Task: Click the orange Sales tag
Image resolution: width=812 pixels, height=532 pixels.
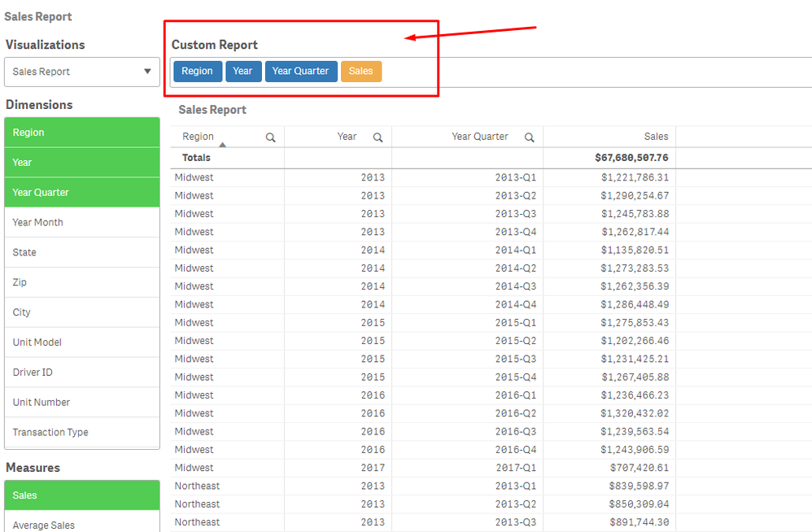Action: [x=361, y=72]
